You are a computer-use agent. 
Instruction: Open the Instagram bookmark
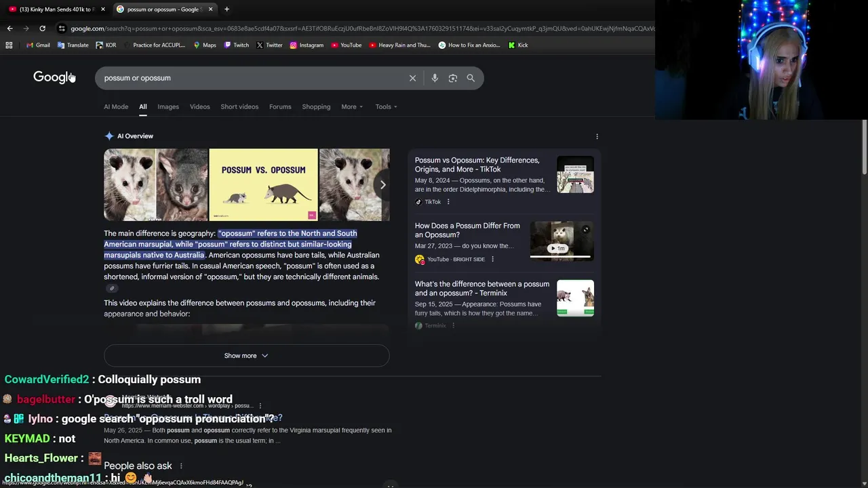[307, 45]
